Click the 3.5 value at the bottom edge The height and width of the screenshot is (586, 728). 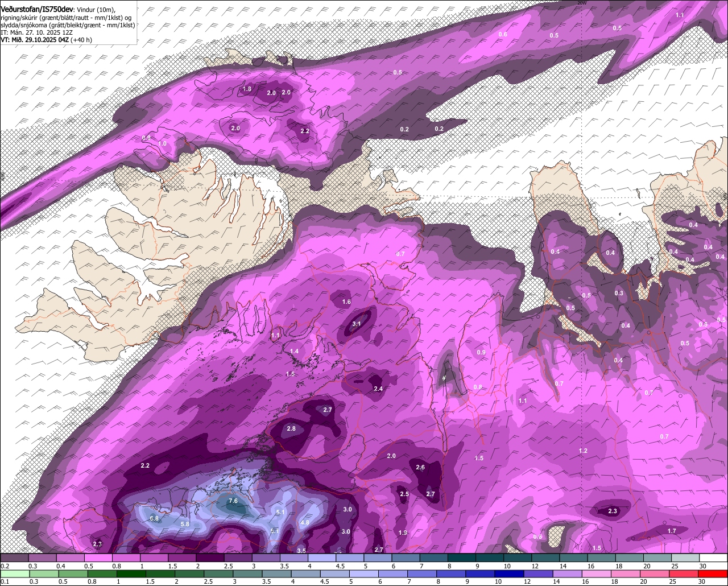tap(301, 551)
